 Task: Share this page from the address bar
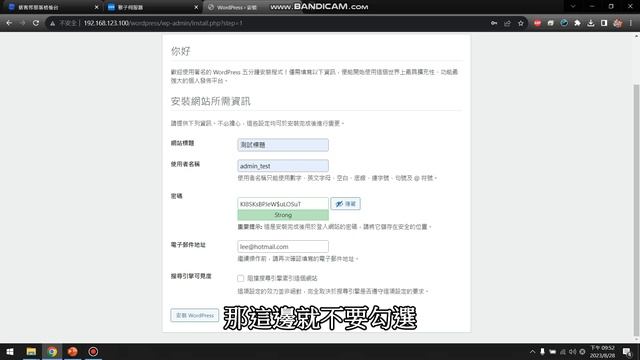[507, 23]
